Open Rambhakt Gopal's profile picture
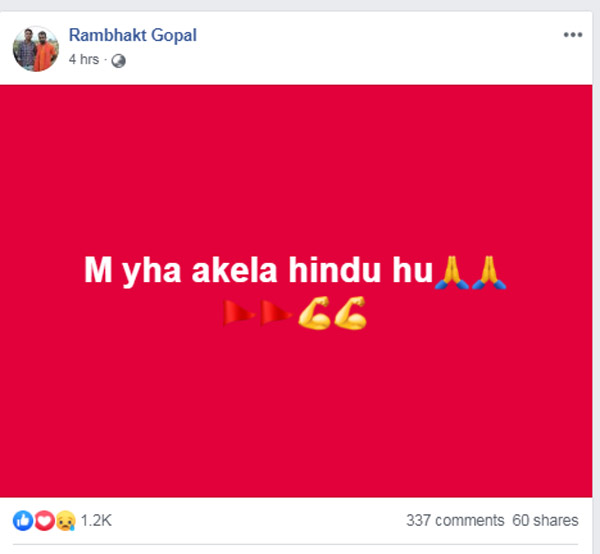This screenshot has width=600, height=554. coord(37,47)
